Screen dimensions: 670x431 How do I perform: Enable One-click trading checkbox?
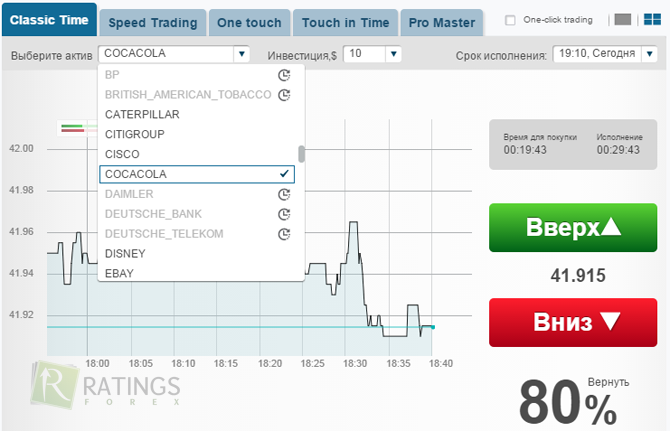[x=510, y=20]
